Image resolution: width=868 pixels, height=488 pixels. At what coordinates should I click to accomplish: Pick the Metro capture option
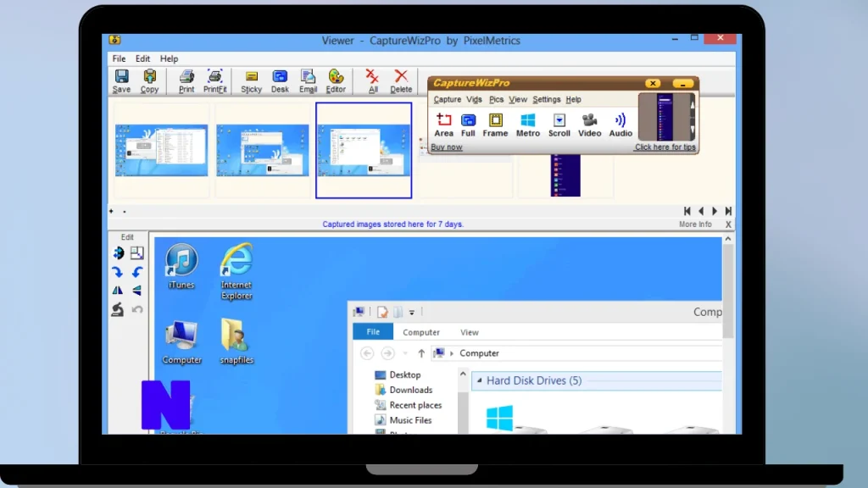click(x=527, y=125)
